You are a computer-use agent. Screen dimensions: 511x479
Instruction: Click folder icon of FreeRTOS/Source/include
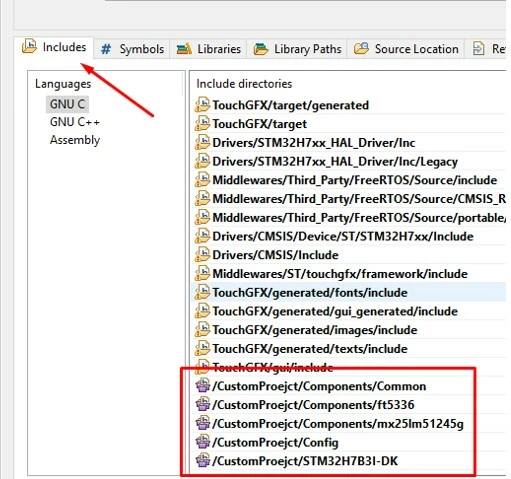tap(202, 179)
